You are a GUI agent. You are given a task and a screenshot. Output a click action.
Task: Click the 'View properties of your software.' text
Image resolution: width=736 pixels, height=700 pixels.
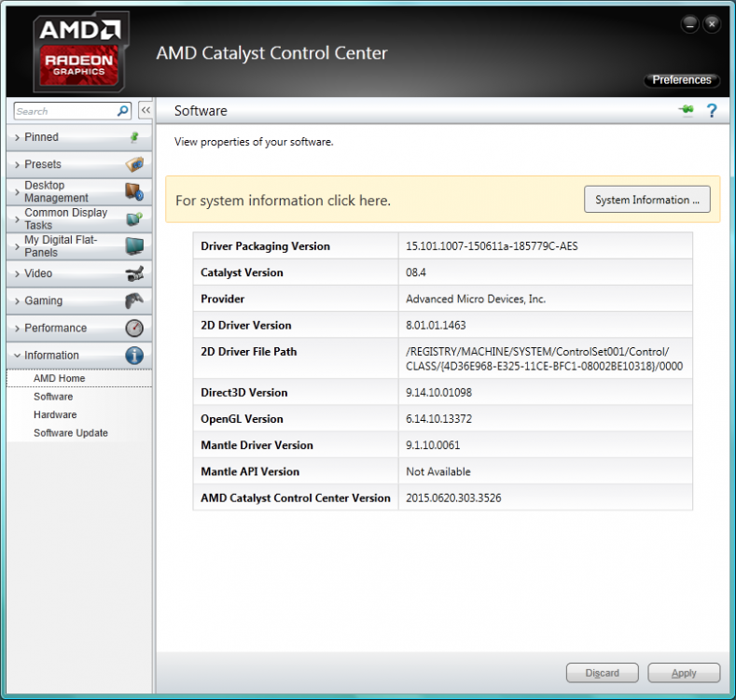254,142
